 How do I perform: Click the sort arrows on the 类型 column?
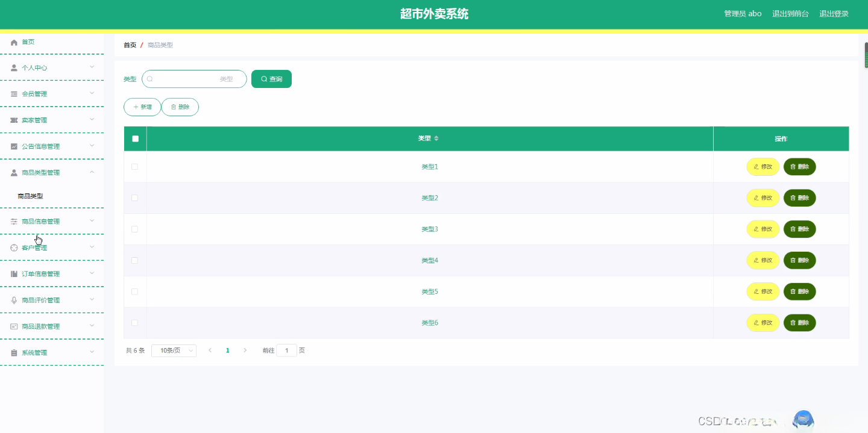(x=436, y=139)
